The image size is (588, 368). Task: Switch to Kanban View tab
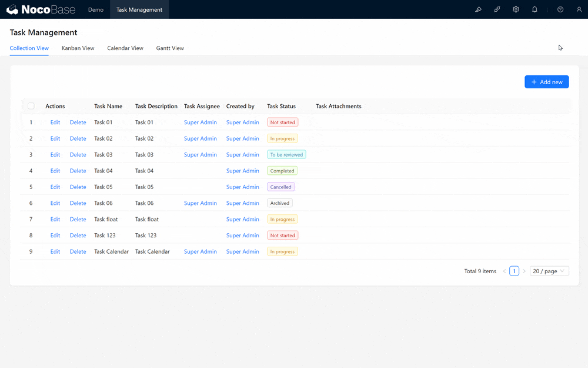[x=78, y=48]
